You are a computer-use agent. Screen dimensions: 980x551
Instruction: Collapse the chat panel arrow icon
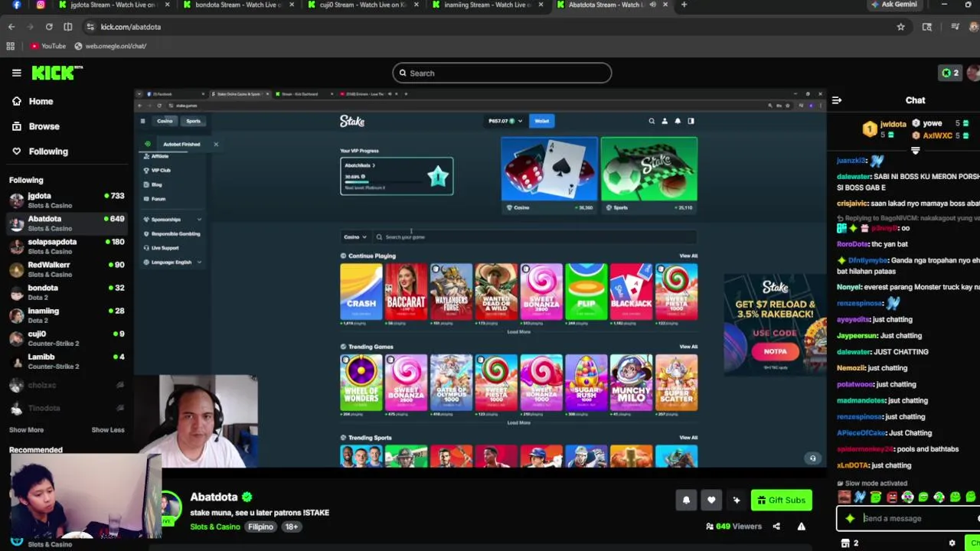point(837,100)
